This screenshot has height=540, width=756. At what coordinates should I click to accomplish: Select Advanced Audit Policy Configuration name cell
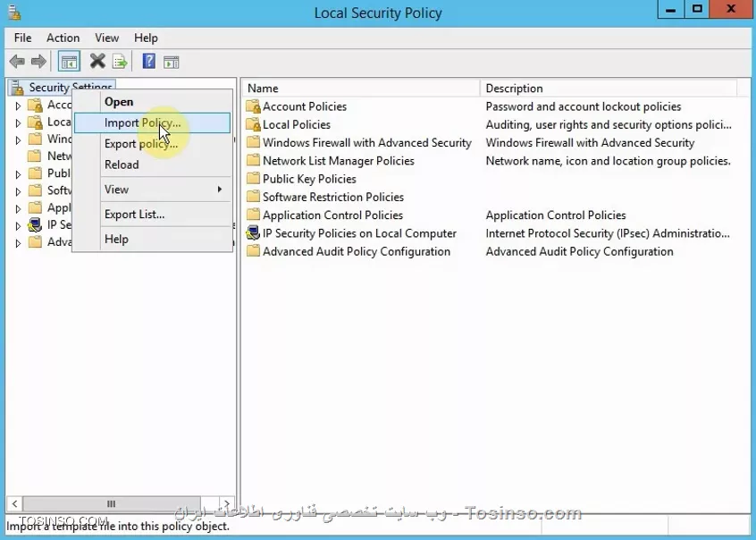click(x=357, y=251)
